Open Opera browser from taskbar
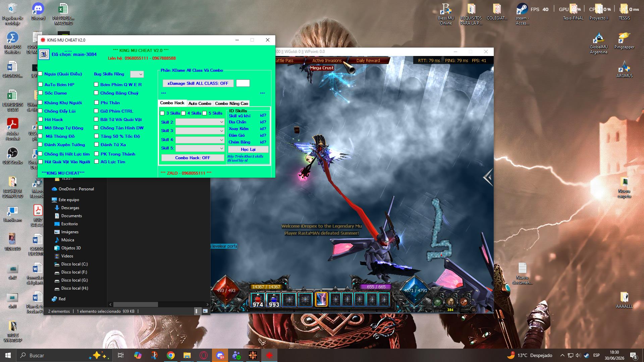Viewport: 644px width, 362px height. click(204, 355)
